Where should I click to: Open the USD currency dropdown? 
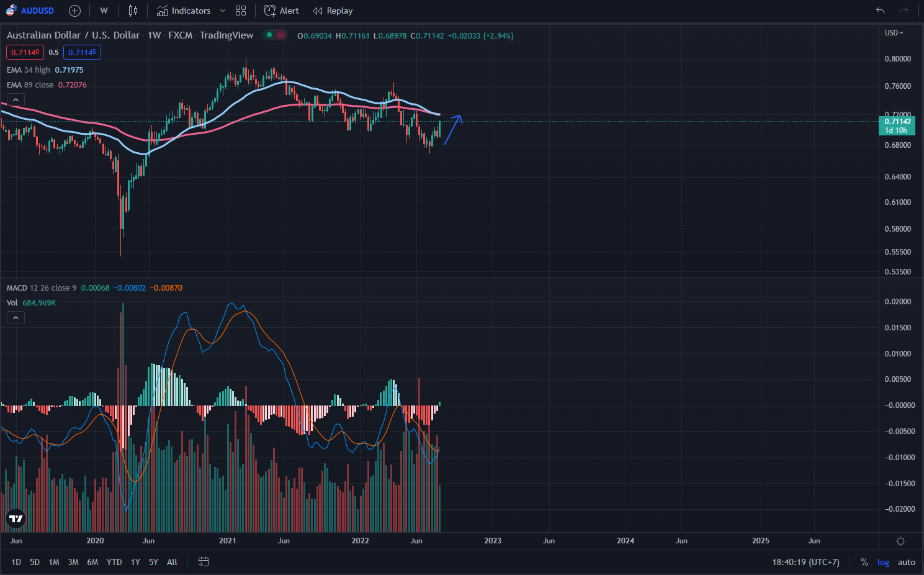click(894, 33)
